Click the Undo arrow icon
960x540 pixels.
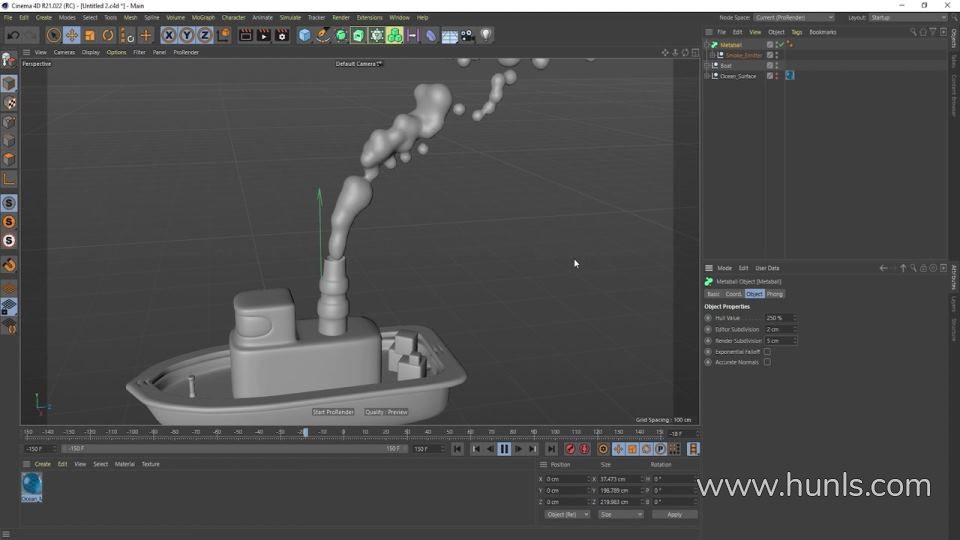pos(13,35)
